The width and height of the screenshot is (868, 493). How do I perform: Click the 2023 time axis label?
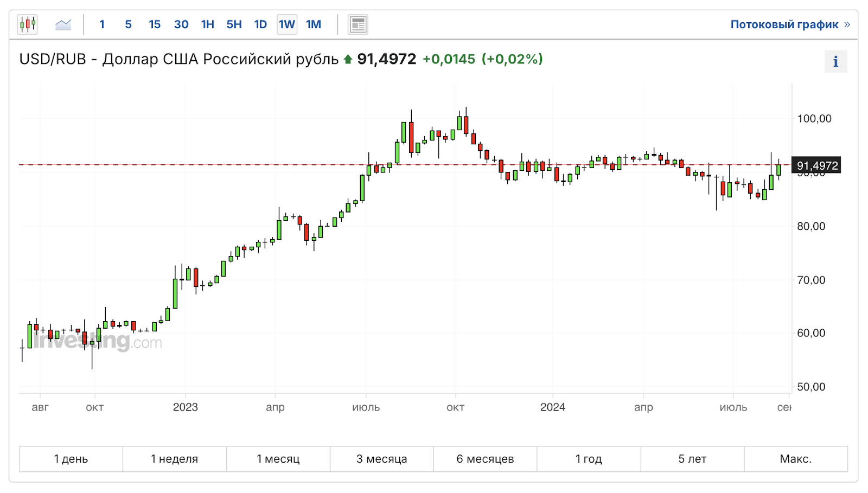pyautogui.click(x=186, y=407)
